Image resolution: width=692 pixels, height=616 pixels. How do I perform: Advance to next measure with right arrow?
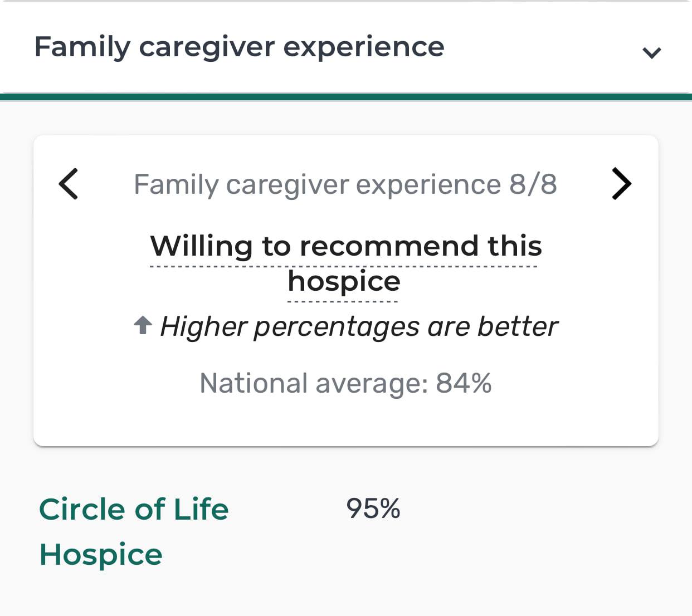tap(622, 183)
